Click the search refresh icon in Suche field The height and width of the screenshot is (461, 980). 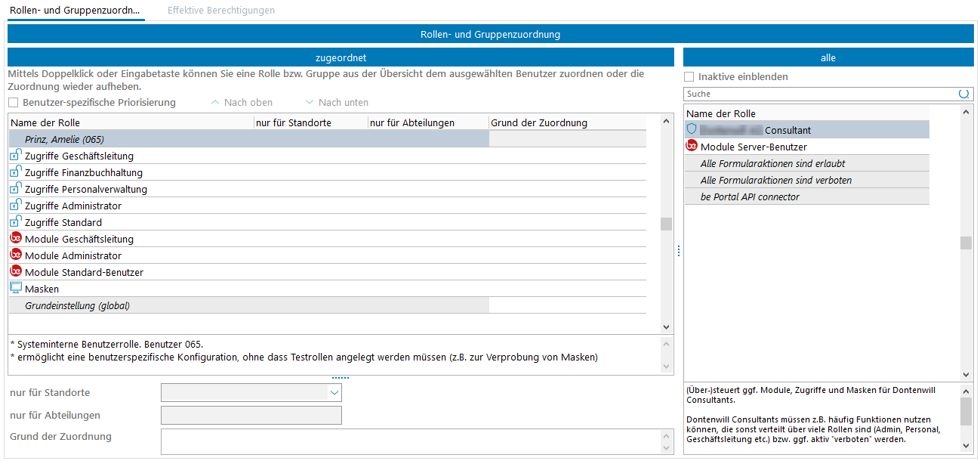[x=963, y=94]
